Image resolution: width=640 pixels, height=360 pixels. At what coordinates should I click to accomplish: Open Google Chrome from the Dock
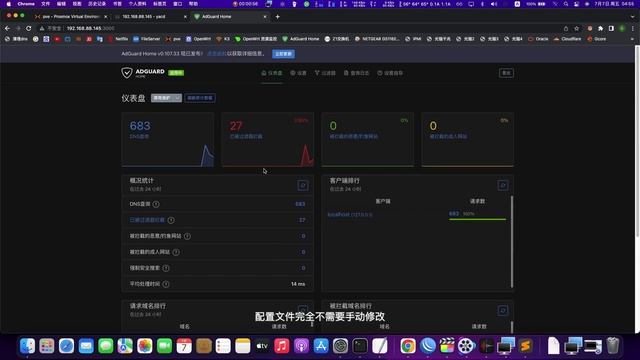[408, 346]
